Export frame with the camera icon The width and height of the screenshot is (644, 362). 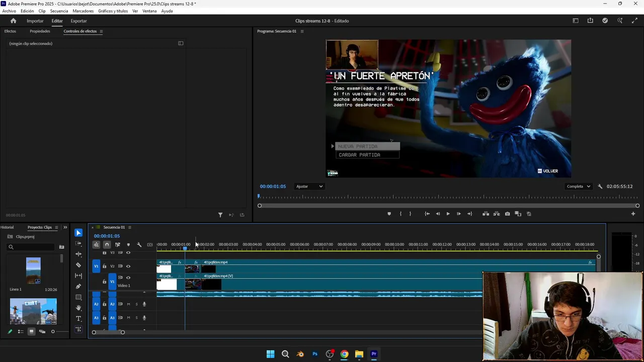(507, 214)
